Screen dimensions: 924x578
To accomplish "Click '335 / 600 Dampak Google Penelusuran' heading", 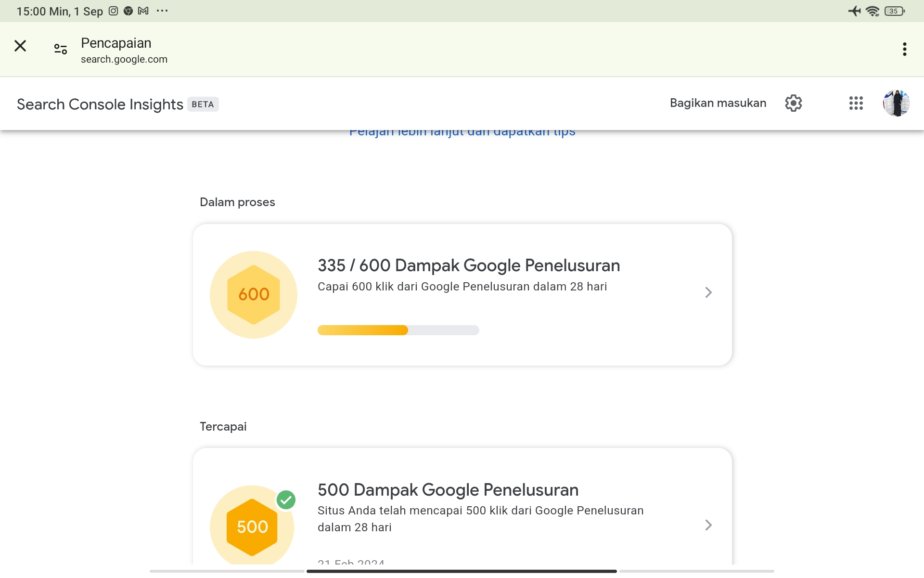I will [x=469, y=265].
